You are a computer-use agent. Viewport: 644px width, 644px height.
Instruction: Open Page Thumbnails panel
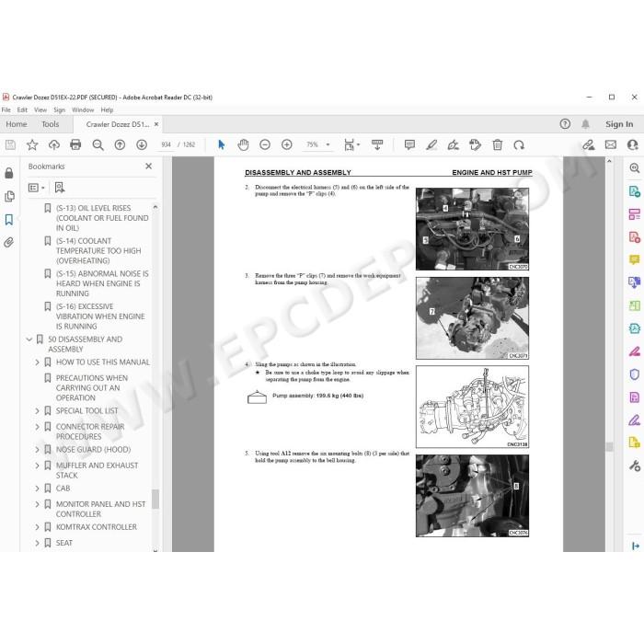click(x=9, y=196)
